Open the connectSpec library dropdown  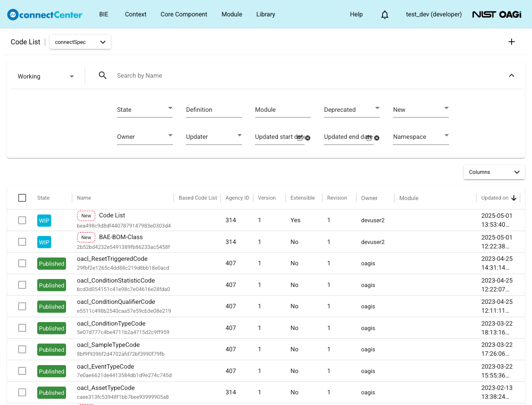[80, 42]
